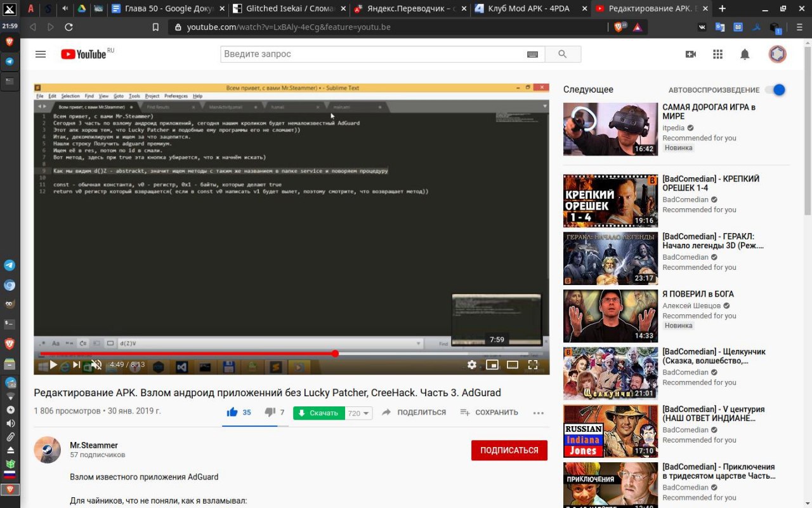Click itpedia channel name

click(674, 128)
